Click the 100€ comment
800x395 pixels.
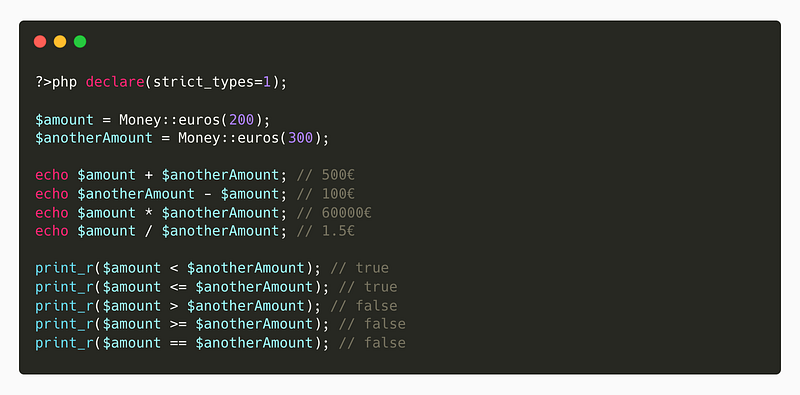[326, 194]
